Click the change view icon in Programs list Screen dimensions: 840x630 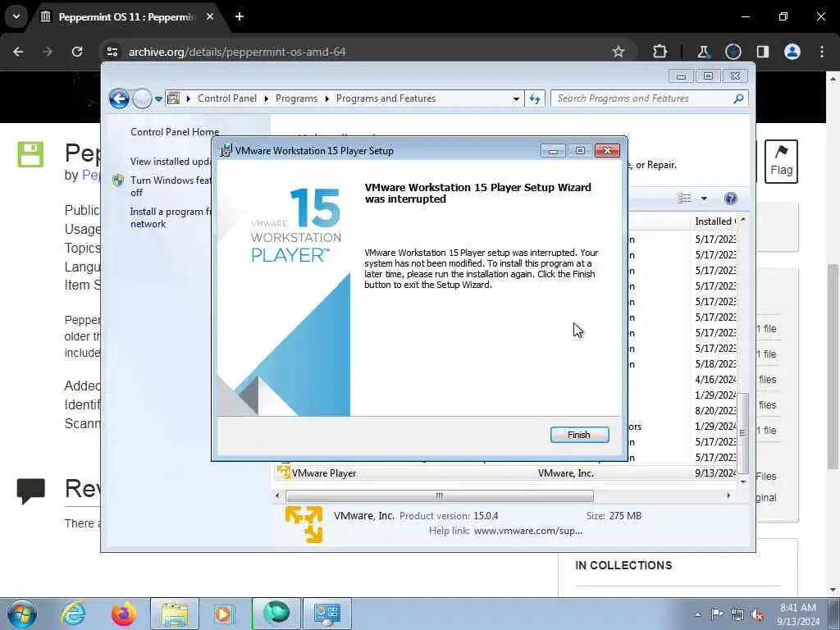coord(685,199)
